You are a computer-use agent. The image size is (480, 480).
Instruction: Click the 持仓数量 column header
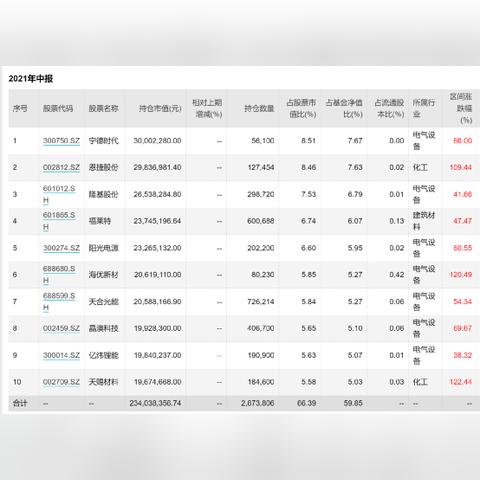tap(259, 108)
